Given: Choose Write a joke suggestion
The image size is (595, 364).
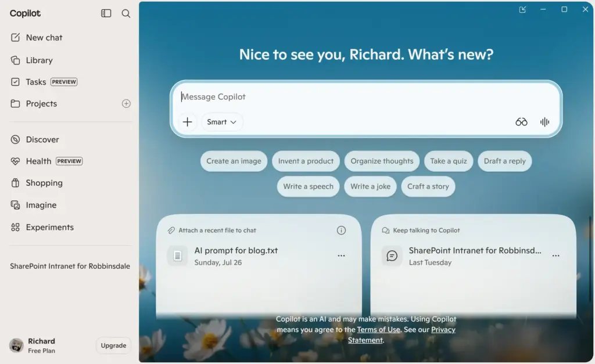Looking at the screenshot, I should click(x=370, y=186).
